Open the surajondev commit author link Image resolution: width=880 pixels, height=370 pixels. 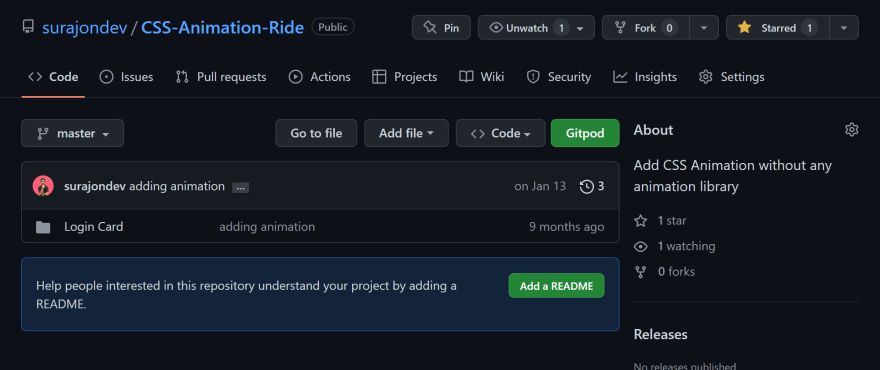tap(95, 186)
